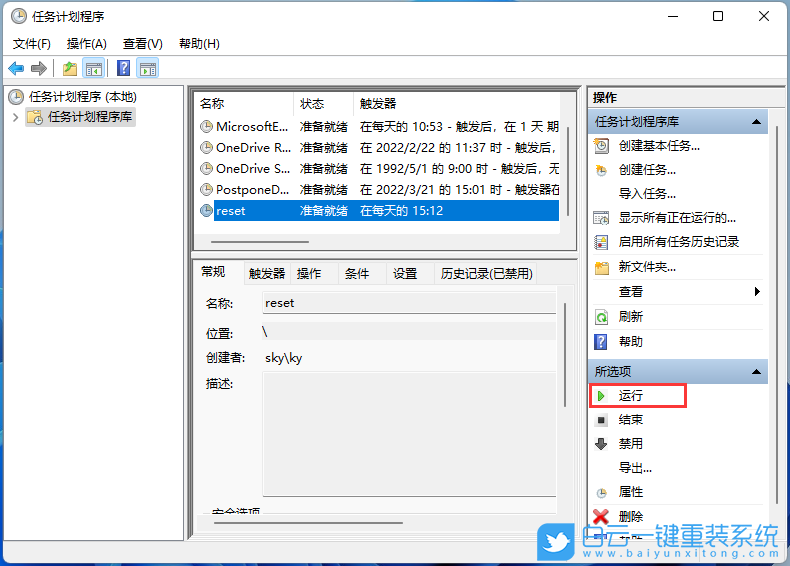Viewport: 790px width, 566px height.
Task: Click the 任务计划程序库 folder icon in tree
Action: tap(35, 117)
